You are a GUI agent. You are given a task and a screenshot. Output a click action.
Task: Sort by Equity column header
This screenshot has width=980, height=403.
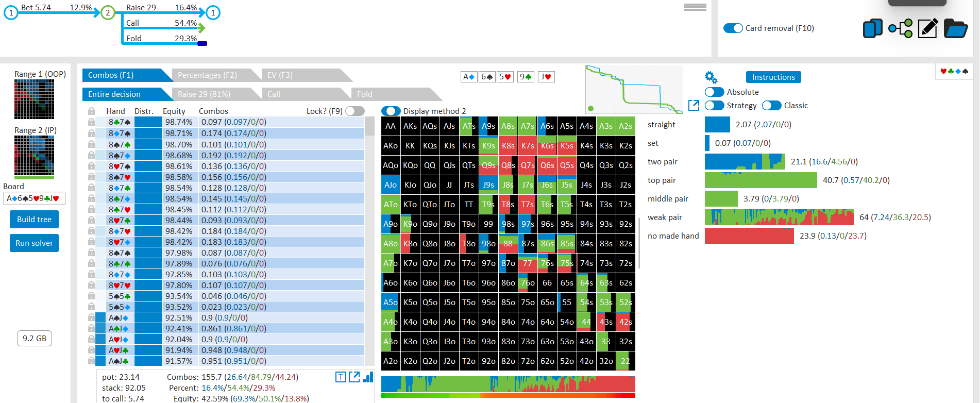tap(174, 111)
